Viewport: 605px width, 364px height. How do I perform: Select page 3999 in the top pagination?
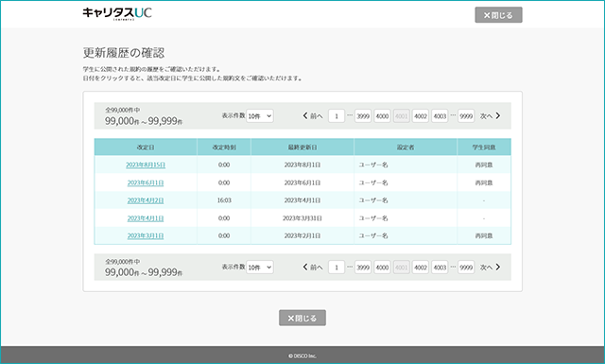point(363,115)
